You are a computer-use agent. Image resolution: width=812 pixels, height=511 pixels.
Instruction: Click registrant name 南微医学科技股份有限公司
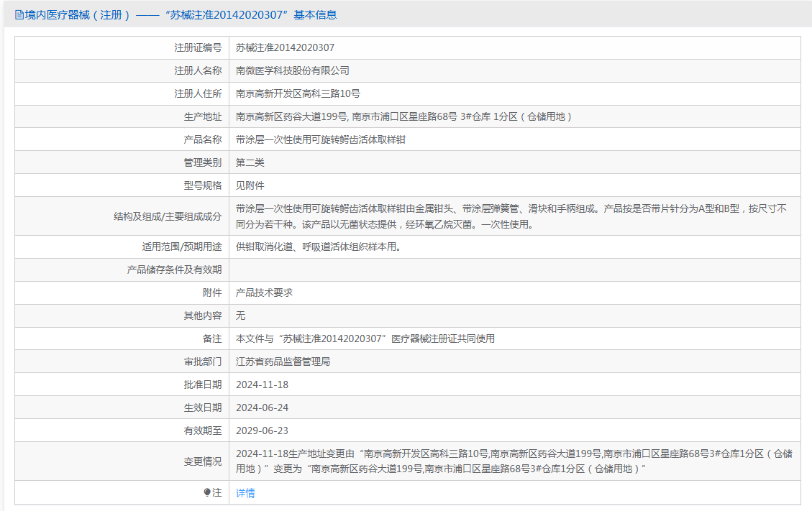[293, 70]
